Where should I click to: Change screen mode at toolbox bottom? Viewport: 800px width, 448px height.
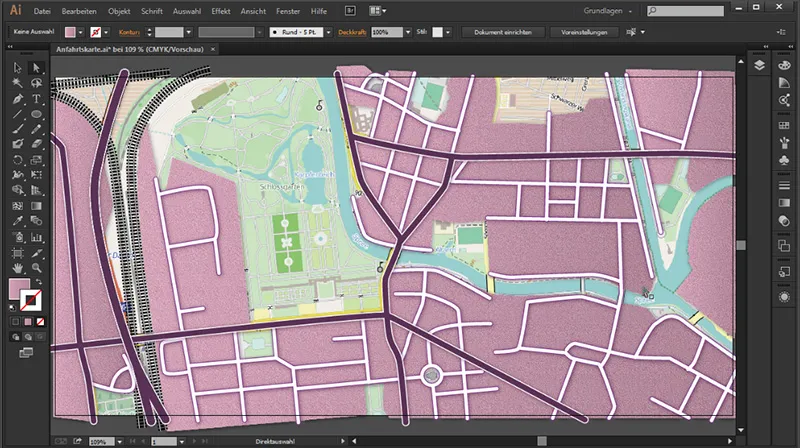26,353
